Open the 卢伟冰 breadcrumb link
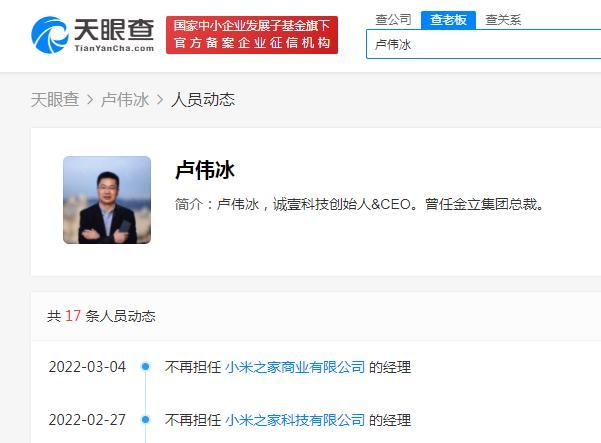Screen dimensions: 601x443 [125, 100]
